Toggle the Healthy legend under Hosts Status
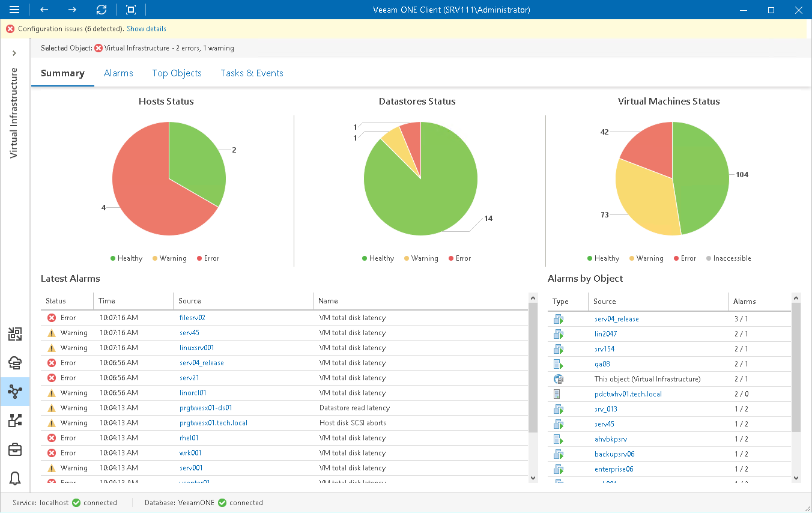The image size is (812, 513). click(126, 258)
